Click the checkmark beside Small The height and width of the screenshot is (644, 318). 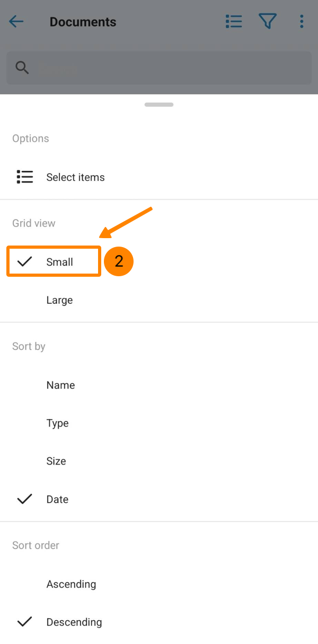point(25,262)
